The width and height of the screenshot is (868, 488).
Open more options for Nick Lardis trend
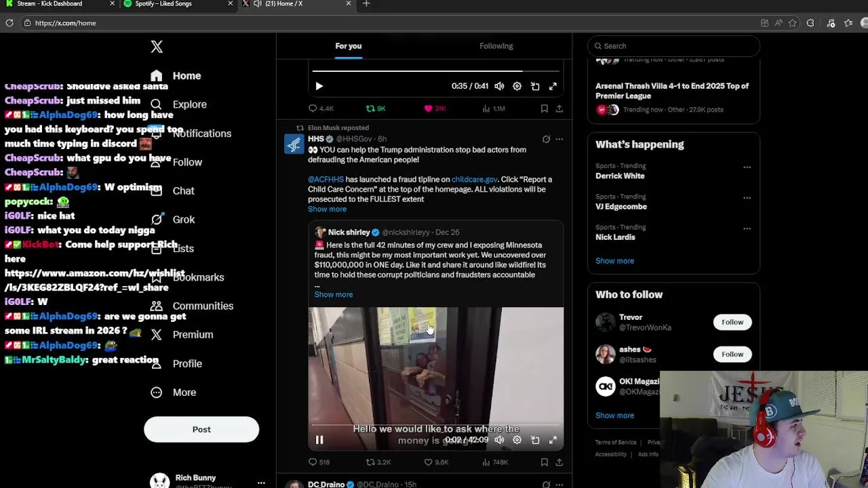tap(747, 228)
